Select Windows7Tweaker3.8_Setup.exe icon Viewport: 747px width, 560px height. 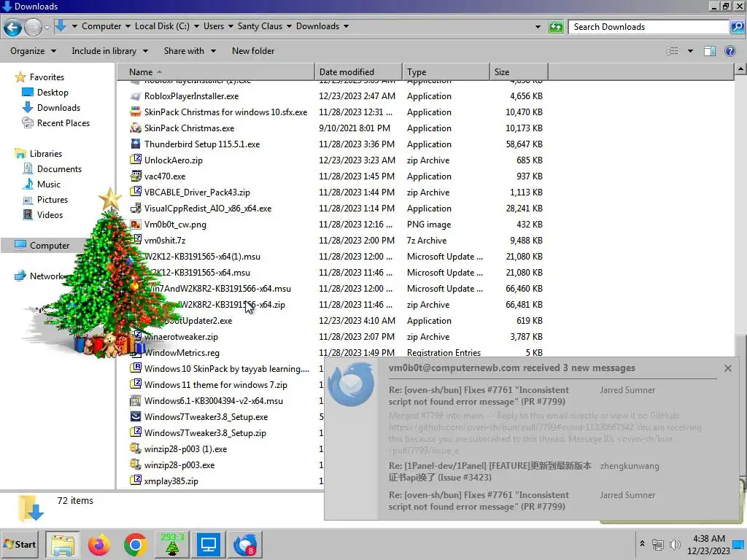[136, 416]
